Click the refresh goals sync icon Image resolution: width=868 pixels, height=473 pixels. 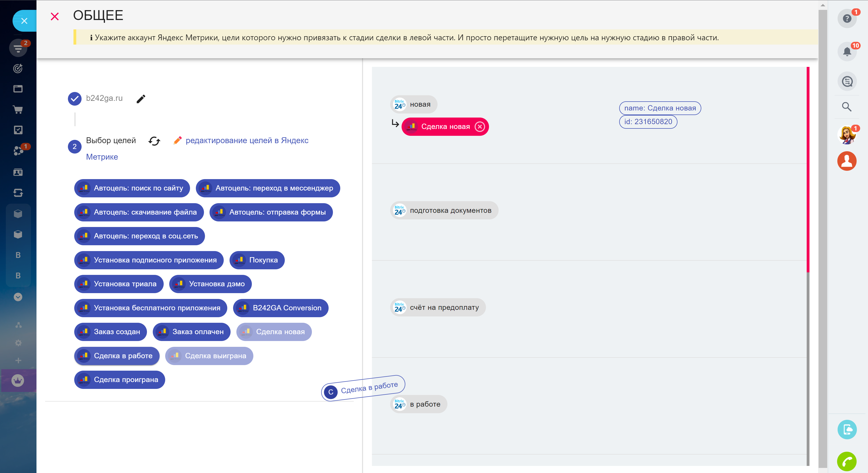click(x=154, y=141)
